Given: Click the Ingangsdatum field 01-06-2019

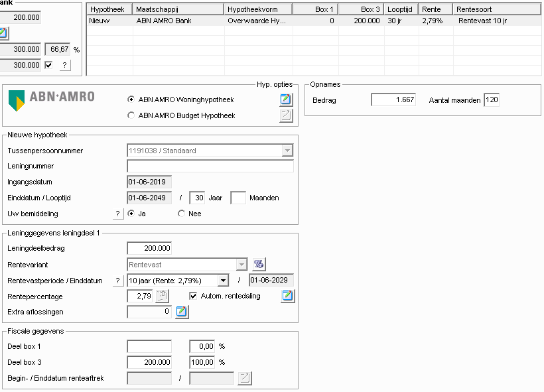Looking at the screenshot, I should coord(149,182).
